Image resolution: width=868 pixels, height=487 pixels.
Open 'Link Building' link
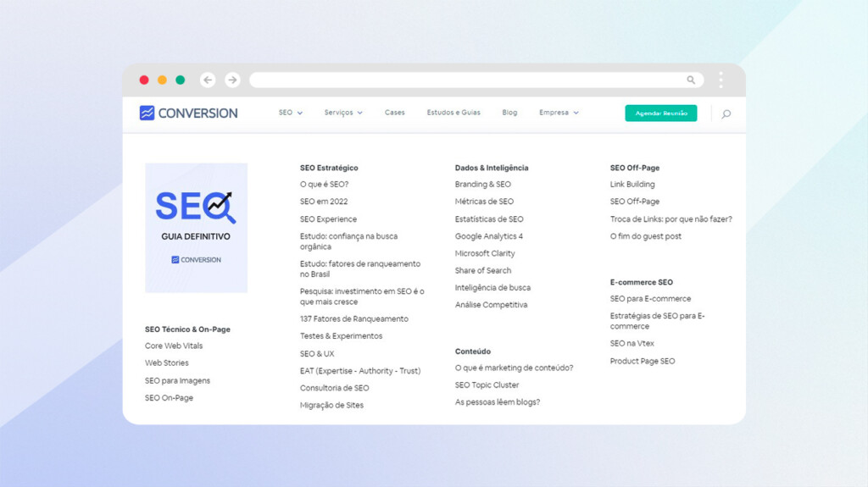pyautogui.click(x=632, y=185)
